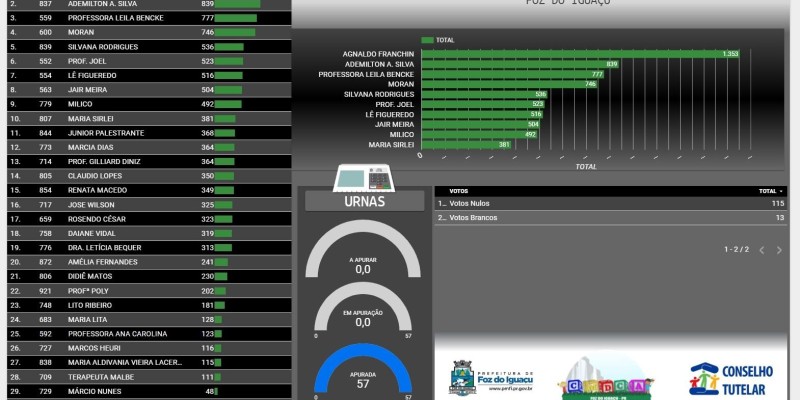Click the A APURAR gauge
This screenshot has height=400, width=800.
tap(363, 249)
